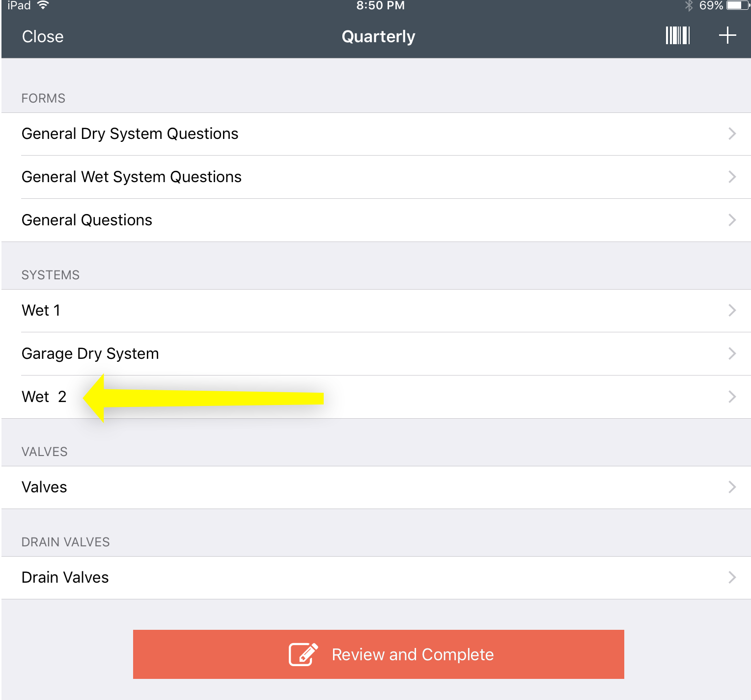Select the Garage Dry System entry
This screenshot has height=700, width=751.
tap(376, 353)
